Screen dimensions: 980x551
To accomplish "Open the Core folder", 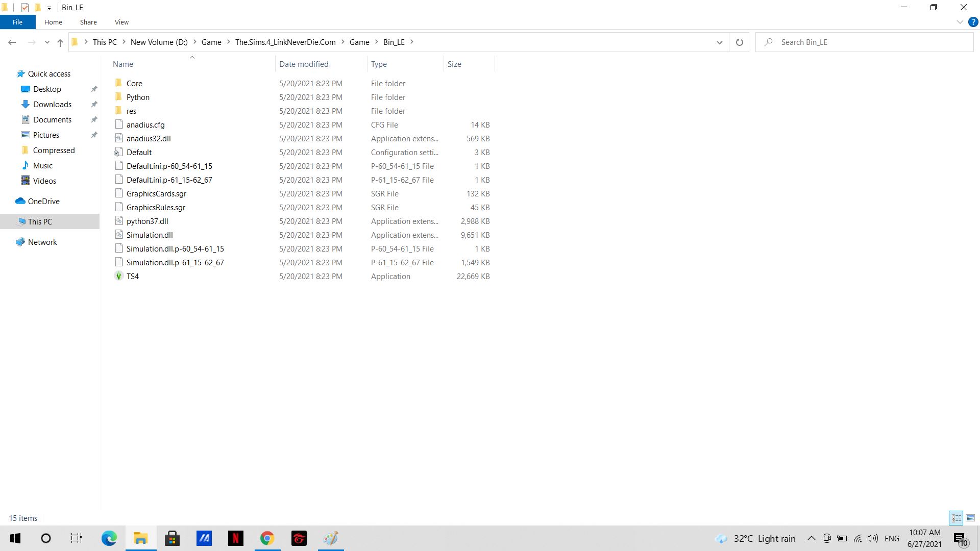I will click(134, 83).
